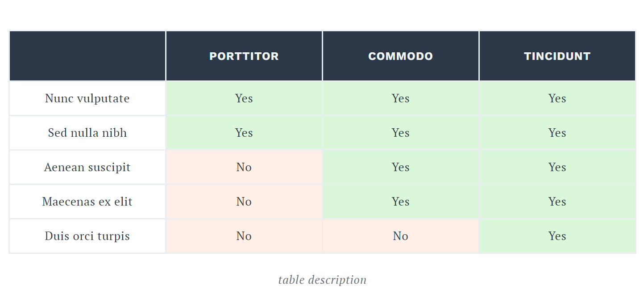Screen dimensions: 644x299
Task: Click the No cell for Aenean suscipit
Action: tap(244, 167)
